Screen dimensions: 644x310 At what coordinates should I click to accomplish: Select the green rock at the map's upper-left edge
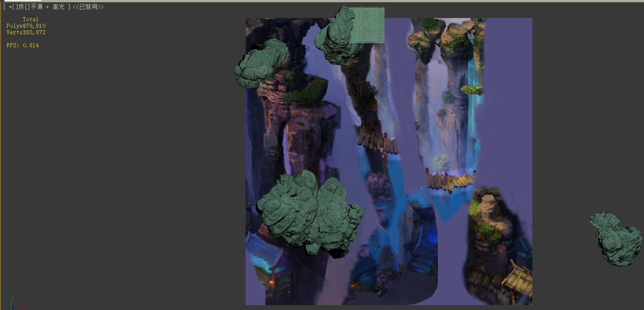click(x=261, y=63)
